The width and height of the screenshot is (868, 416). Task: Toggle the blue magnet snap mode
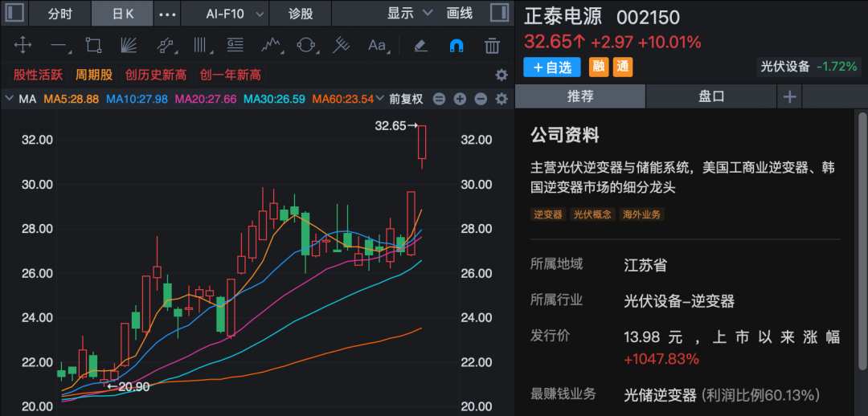coord(456,46)
